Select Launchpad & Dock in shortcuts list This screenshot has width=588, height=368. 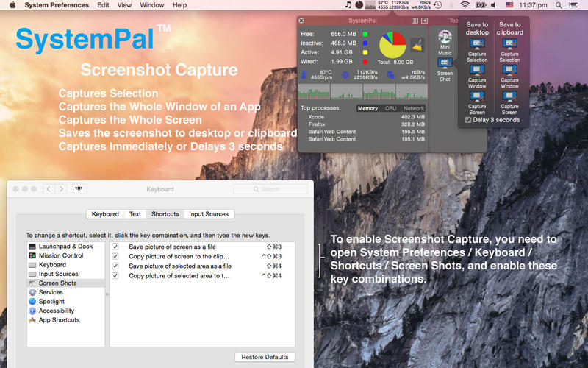click(65, 247)
